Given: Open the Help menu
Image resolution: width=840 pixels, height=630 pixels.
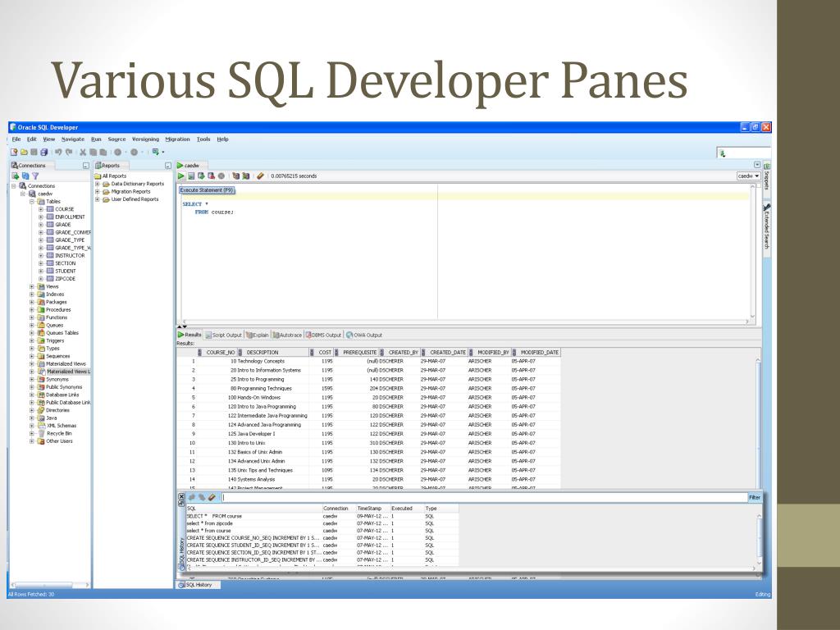Looking at the screenshot, I should [x=223, y=139].
